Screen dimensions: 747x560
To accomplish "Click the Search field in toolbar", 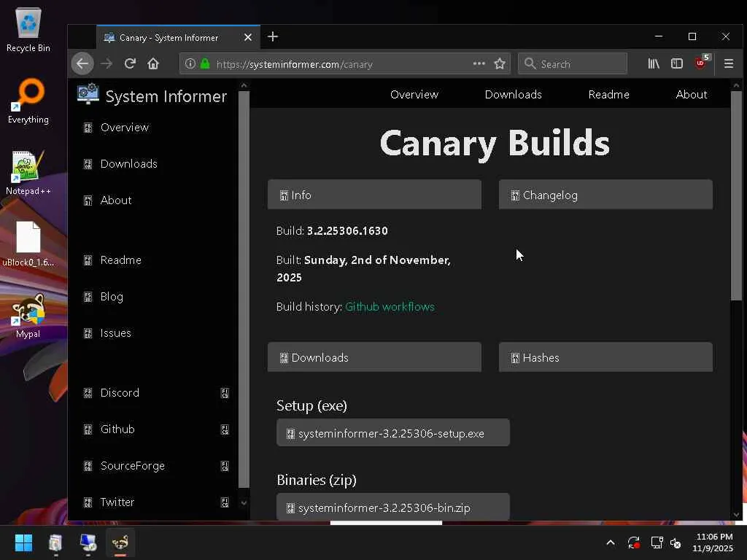I will [x=572, y=63].
